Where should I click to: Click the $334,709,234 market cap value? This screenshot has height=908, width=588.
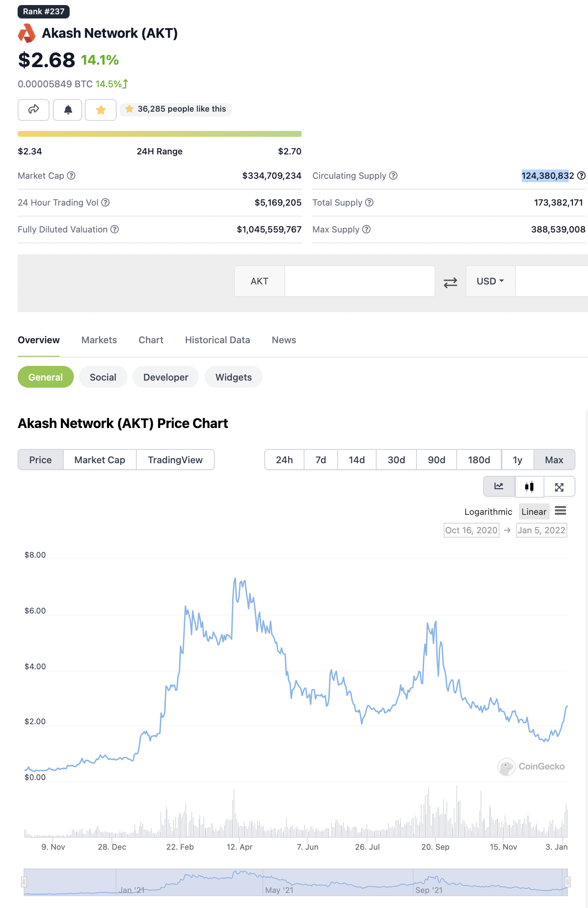[x=272, y=176]
